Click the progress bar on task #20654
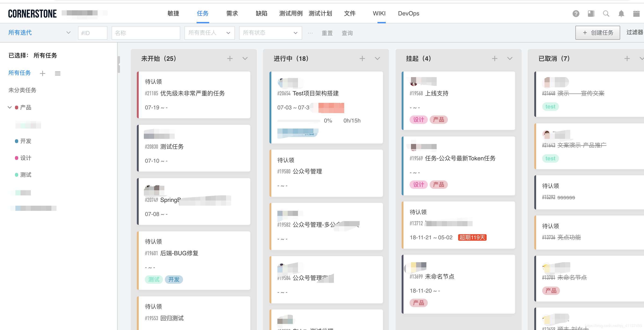The image size is (644, 330). coord(298,121)
